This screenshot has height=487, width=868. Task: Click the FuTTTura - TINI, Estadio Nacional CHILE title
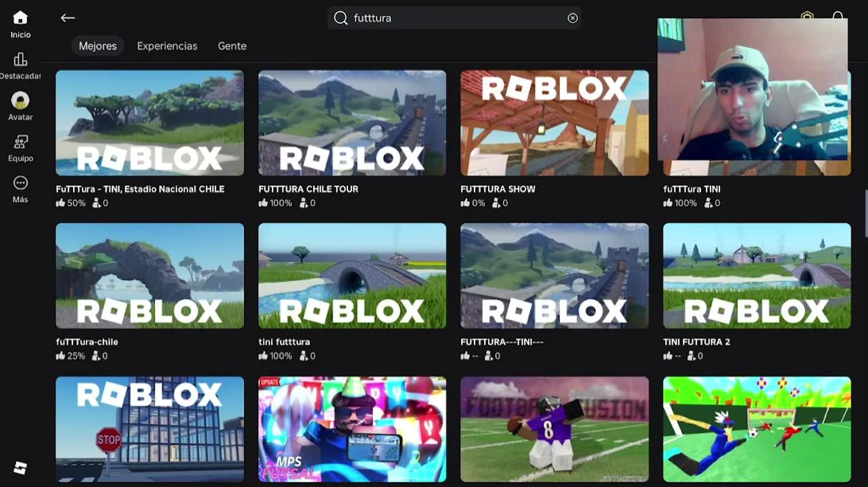coord(140,189)
